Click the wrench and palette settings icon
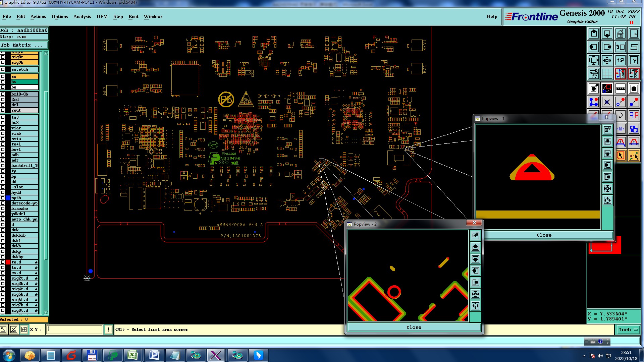This screenshot has width=644, height=362. click(593, 74)
